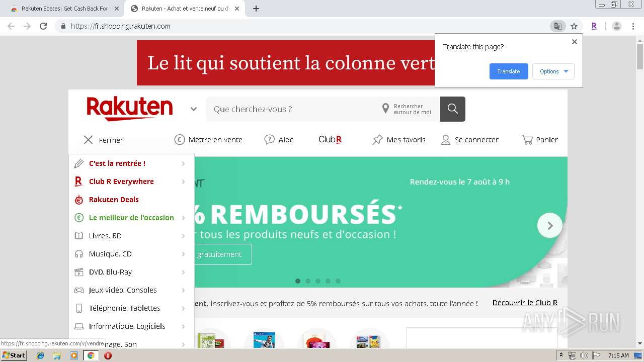The width and height of the screenshot is (644, 362).
Task: Click the laptop icon beside Informatique
Action: [78, 326]
